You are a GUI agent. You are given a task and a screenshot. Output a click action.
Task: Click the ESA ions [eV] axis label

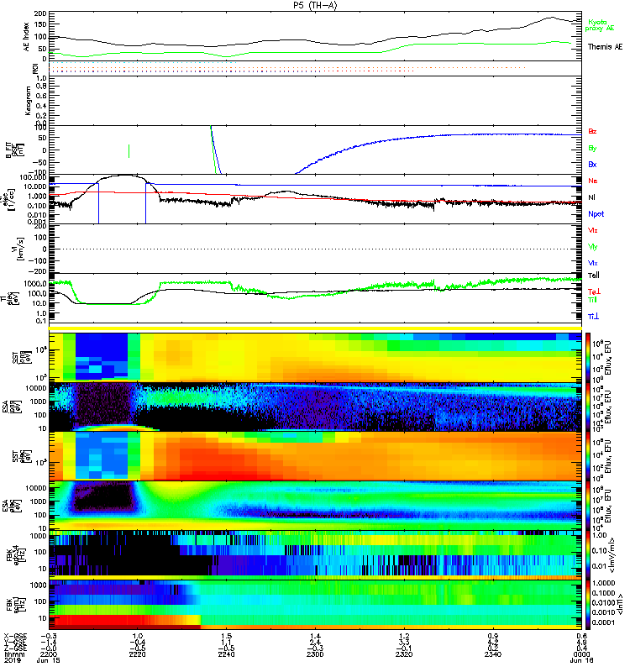pos(12,407)
